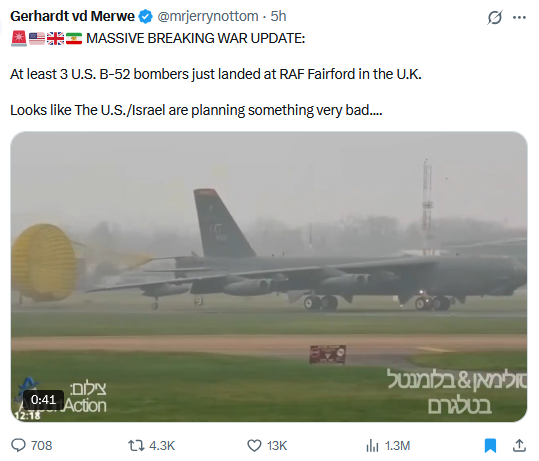Open the share upload icon
Viewport: 539px width, 461px height.
pos(519,446)
